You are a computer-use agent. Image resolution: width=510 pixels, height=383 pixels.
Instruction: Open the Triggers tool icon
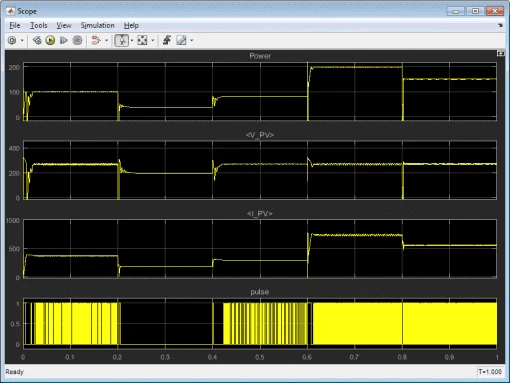pos(167,40)
